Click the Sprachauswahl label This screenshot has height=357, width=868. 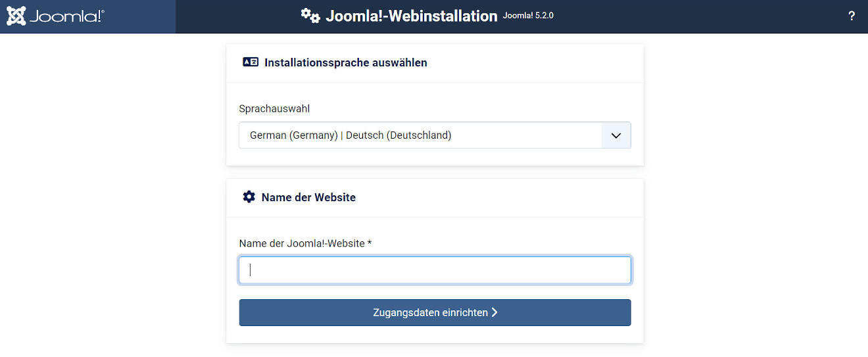click(x=274, y=108)
